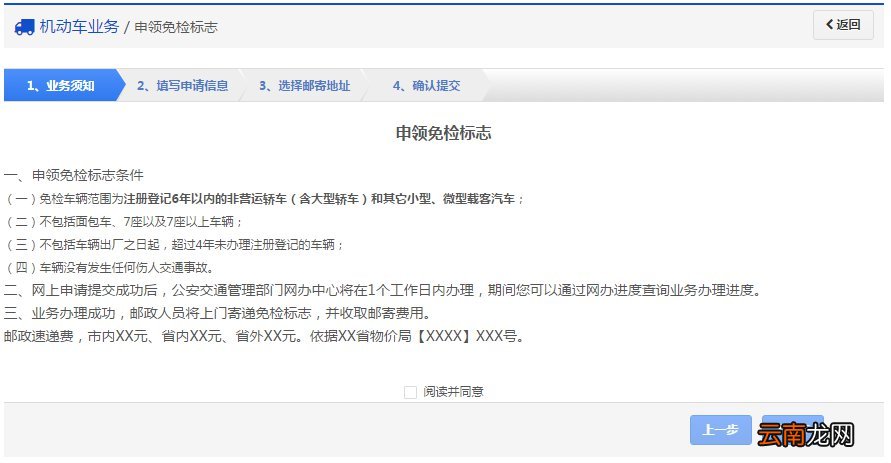Click the 申领免检标志 breadcrumb text

tap(176, 27)
